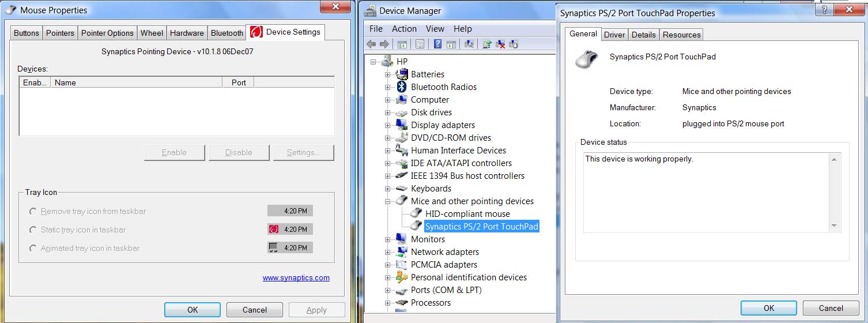
Task: Open the File menu in Device Manager
Action: coord(376,29)
